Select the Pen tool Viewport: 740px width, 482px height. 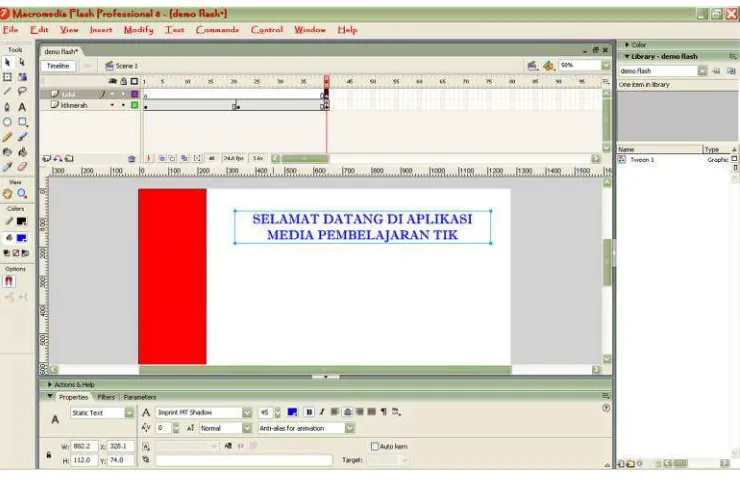8,107
